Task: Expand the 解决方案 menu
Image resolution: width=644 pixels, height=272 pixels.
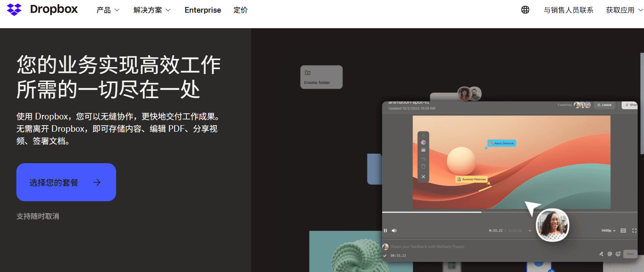Action: pos(152,10)
